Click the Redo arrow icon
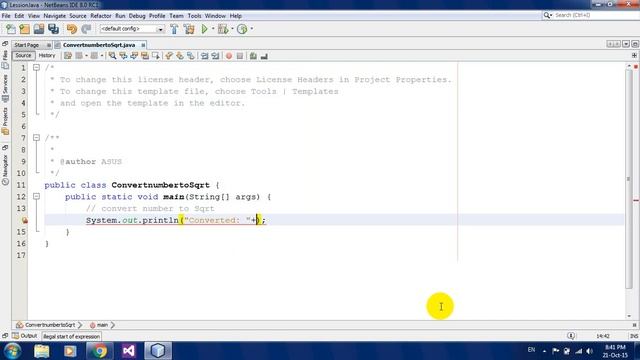Viewport: 640px width, 360px height. [x=86, y=29]
